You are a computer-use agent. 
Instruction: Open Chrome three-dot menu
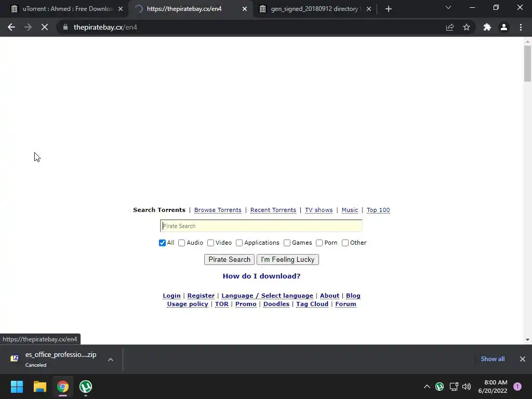click(521, 27)
